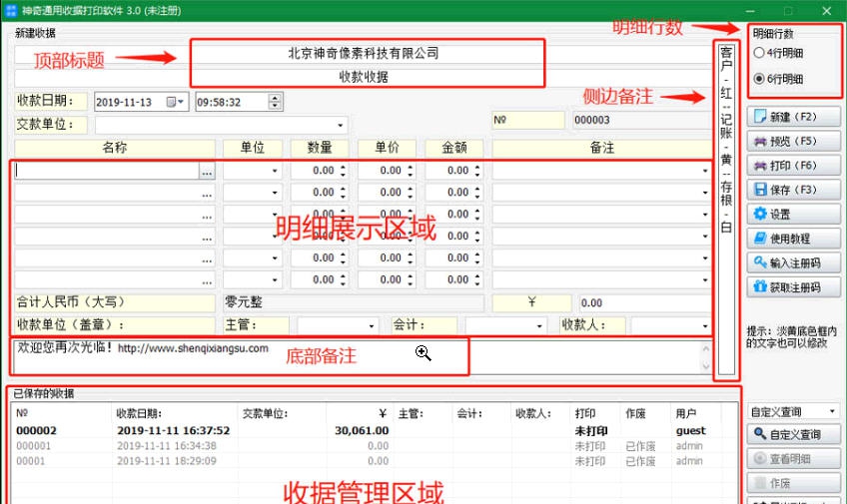Click the first row 名称 input field
The image size is (847, 504).
click(x=107, y=171)
